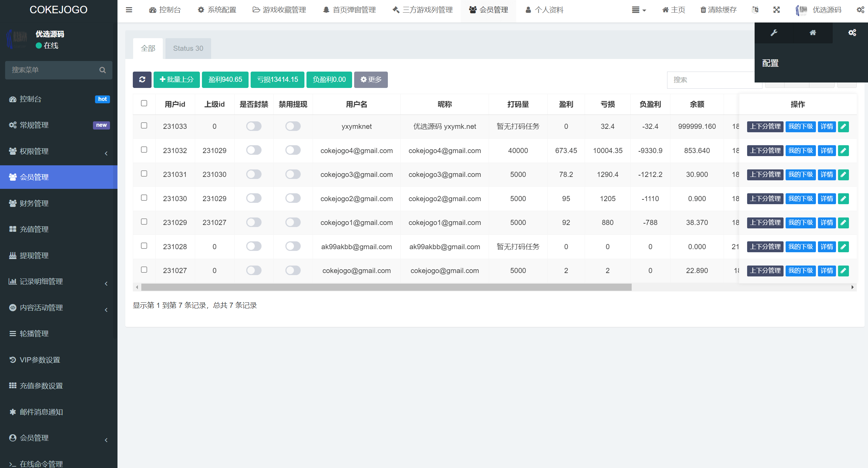
Task: Click 上下分管理 for user 231029
Action: 765,223
